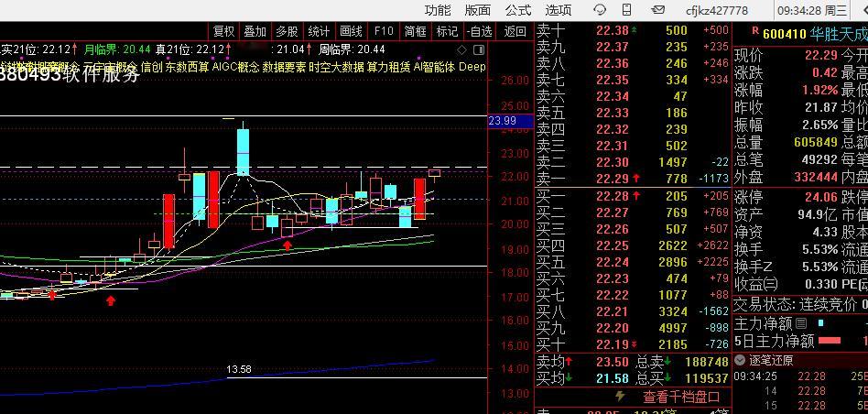Click the 卖一 price 22.29
The image size is (868, 414).
tap(613, 179)
